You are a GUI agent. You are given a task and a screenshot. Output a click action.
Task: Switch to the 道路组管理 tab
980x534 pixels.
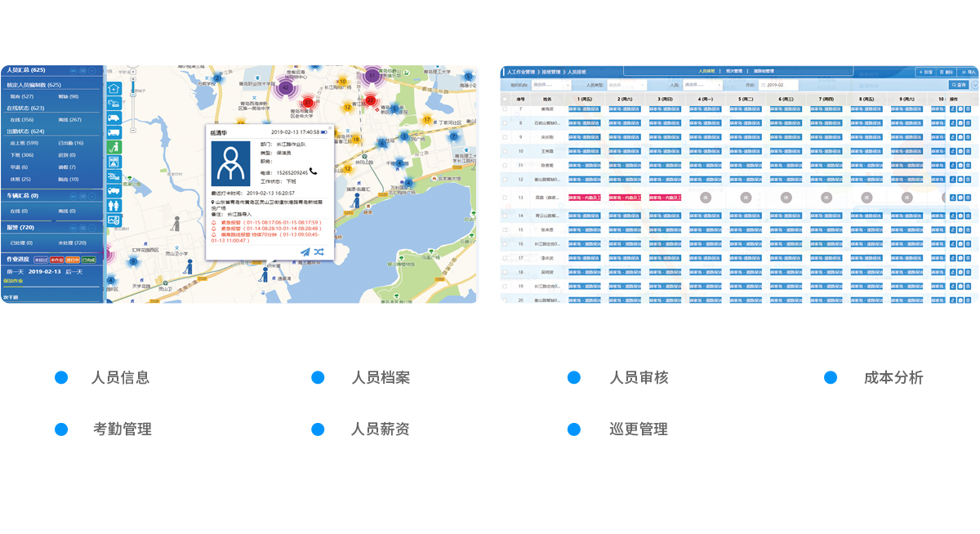pos(764,71)
